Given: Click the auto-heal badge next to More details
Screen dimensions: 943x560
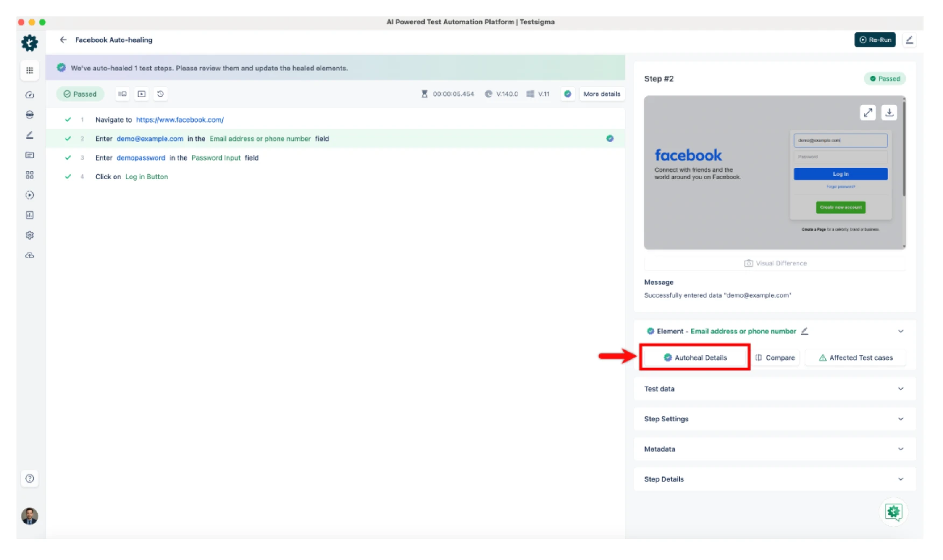Looking at the screenshot, I should pos(567,94).
